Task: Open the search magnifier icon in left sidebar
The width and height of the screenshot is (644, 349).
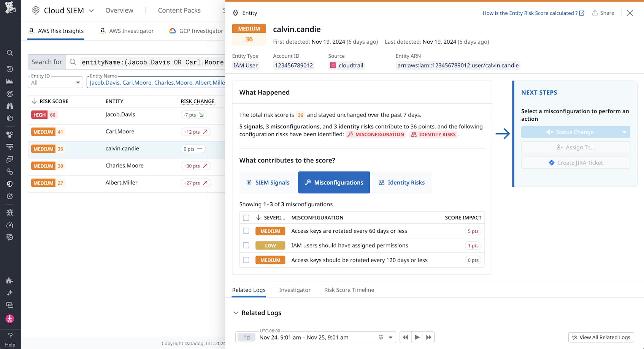Action: coord(10,53)
